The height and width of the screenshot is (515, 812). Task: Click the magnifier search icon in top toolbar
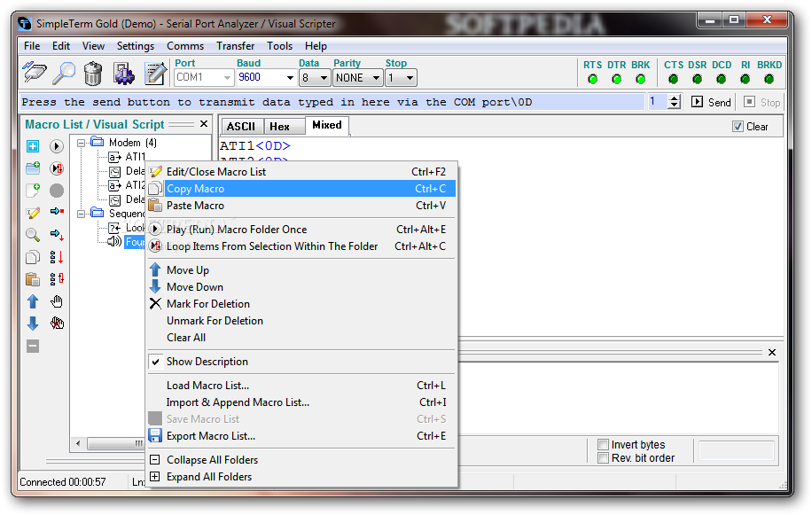click(64, 73)
